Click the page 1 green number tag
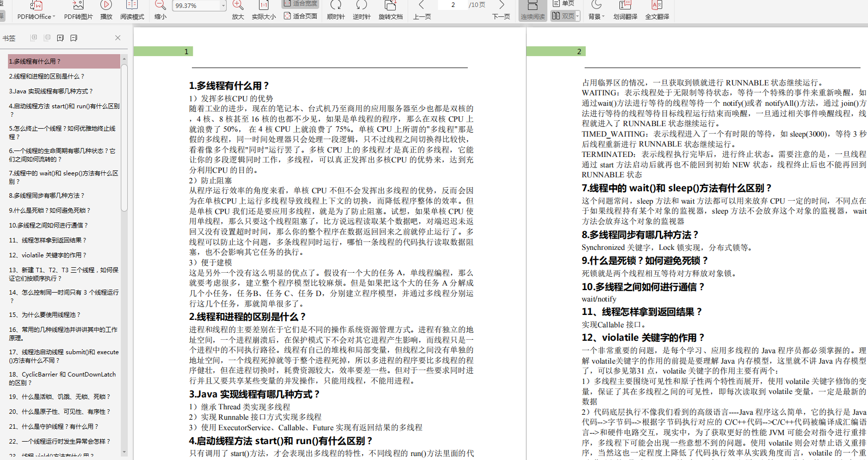The height and width of the screenshot is (460, 868). [x=164, y=51]
